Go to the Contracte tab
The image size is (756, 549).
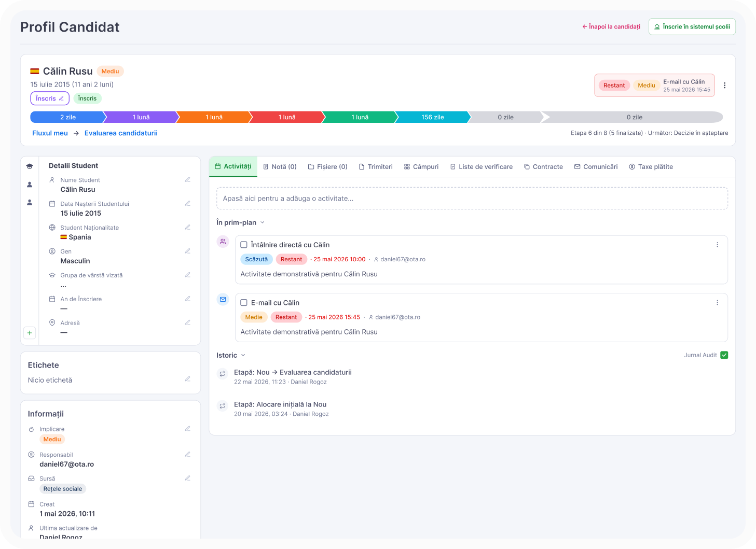coord(543,167)
